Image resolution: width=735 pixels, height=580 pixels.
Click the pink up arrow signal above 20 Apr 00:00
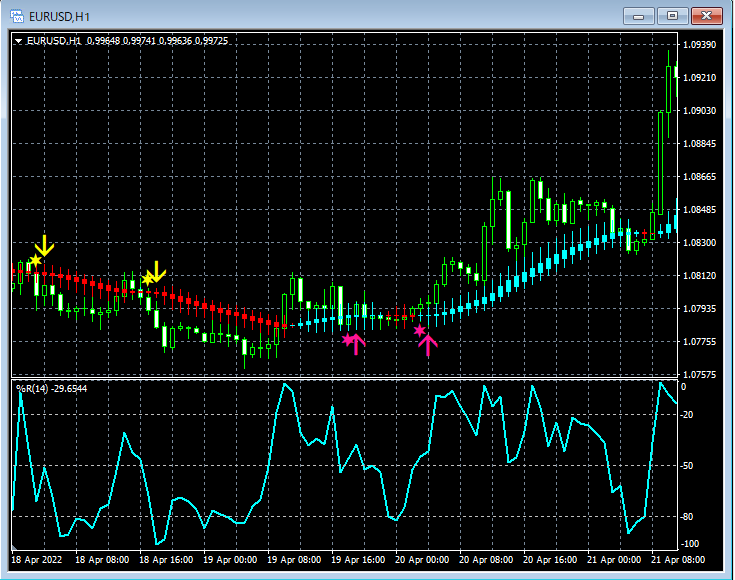tap(428, 346)
